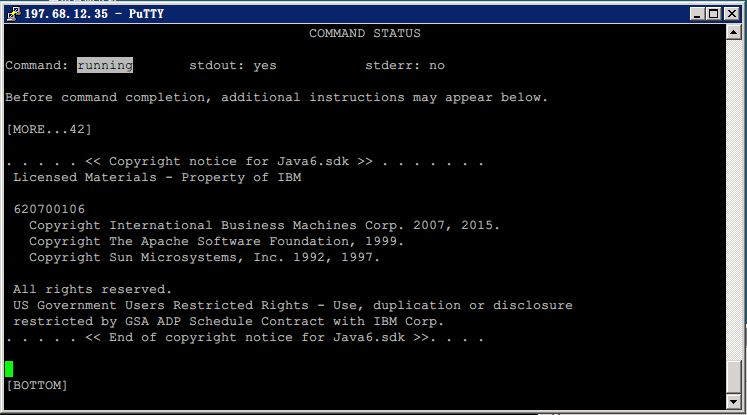Click the scrollbar thumb at the bottom

click(734, 376)
